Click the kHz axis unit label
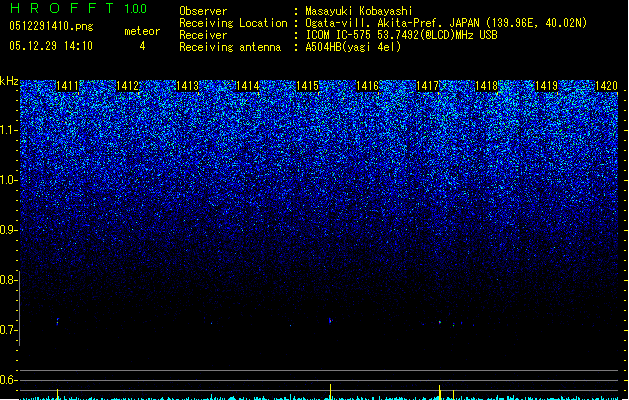Screen dimensions: 629x400 [x=9, y=81]
